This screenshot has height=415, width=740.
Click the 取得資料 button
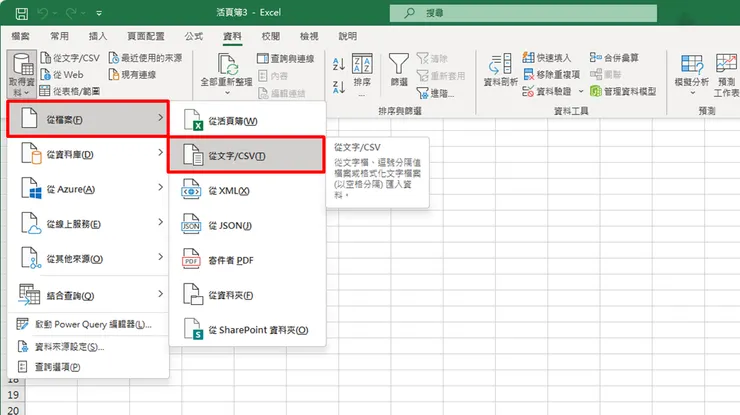coord(22,74)
